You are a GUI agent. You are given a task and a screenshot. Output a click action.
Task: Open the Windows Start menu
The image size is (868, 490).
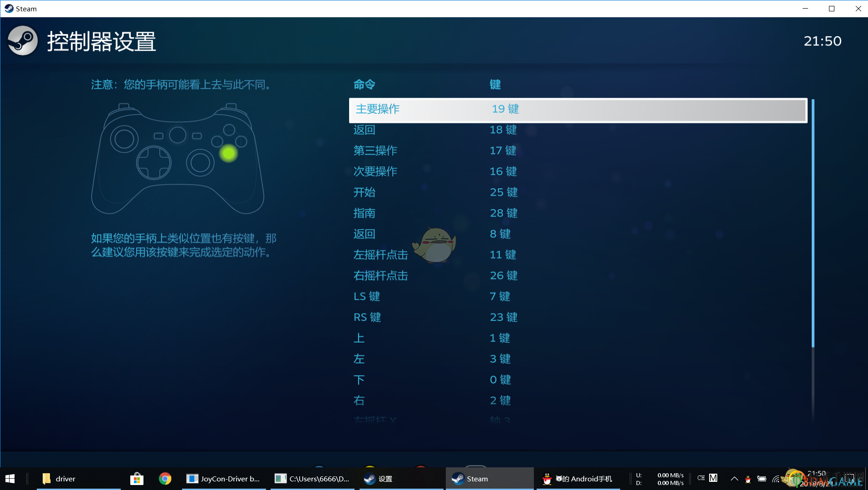[10, 479]
